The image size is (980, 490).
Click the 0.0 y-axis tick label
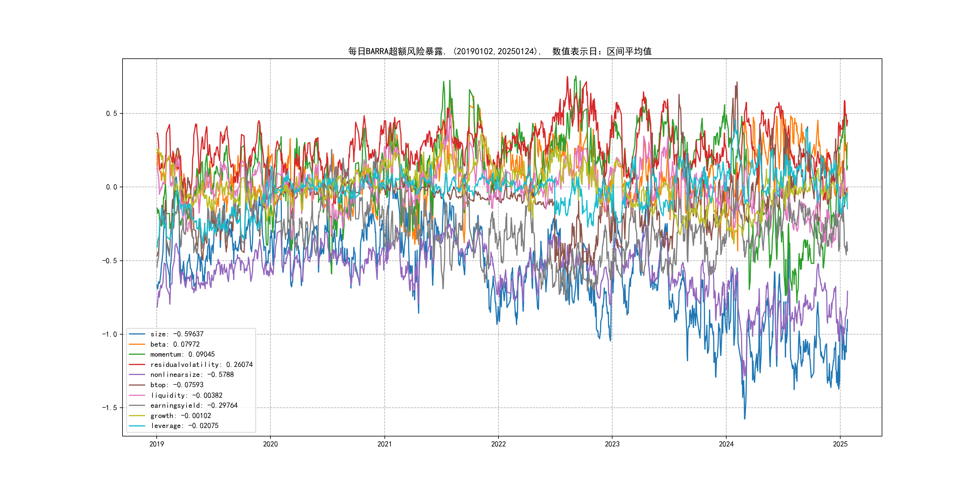pyautogui.click(x=112, y=187)
